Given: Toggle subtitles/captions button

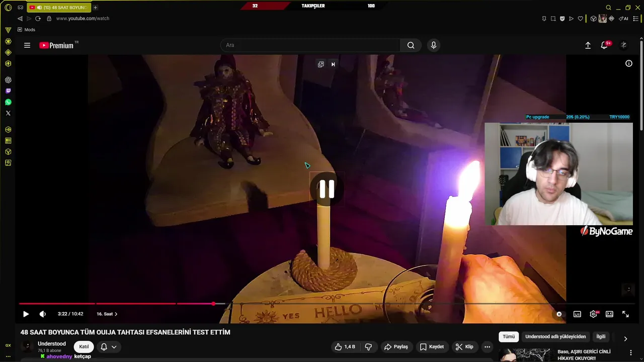Looking at the screenshot, I should [x=577, y=314].
